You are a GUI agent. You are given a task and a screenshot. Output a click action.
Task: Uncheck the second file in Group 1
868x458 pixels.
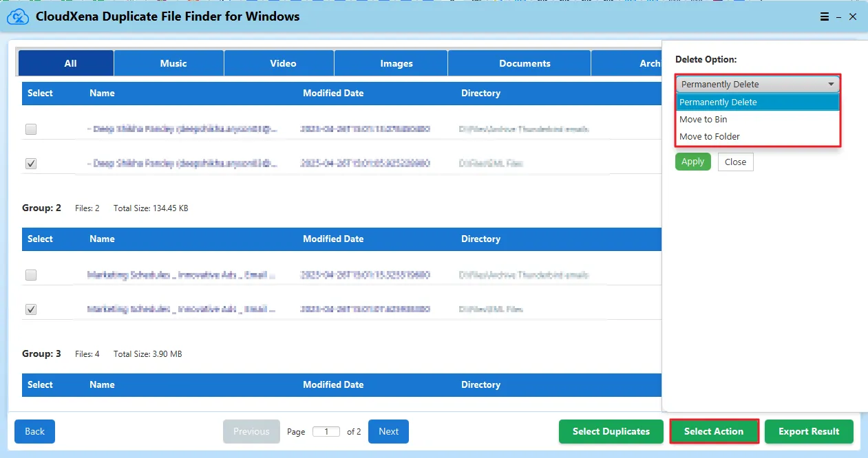31,164
